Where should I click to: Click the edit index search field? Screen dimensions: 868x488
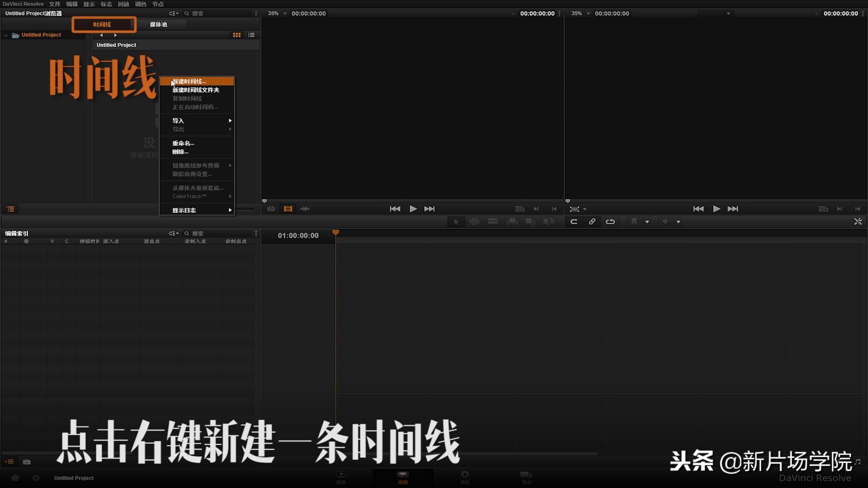[x=217, y=234]
